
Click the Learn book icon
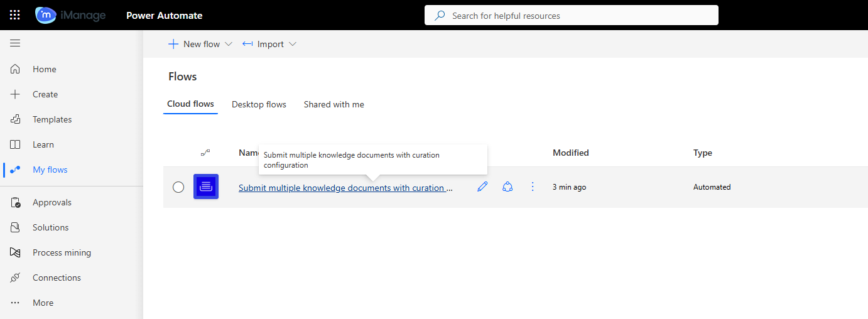click(x=16, y=144)
